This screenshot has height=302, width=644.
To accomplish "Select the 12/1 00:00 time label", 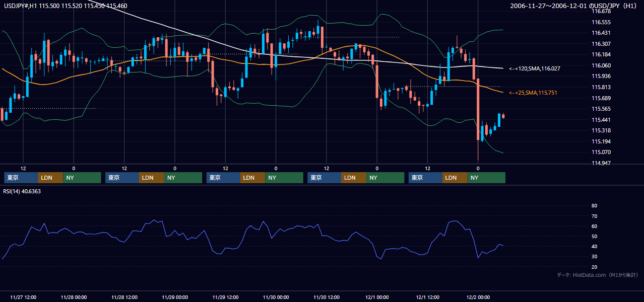I will pos(377,297).
